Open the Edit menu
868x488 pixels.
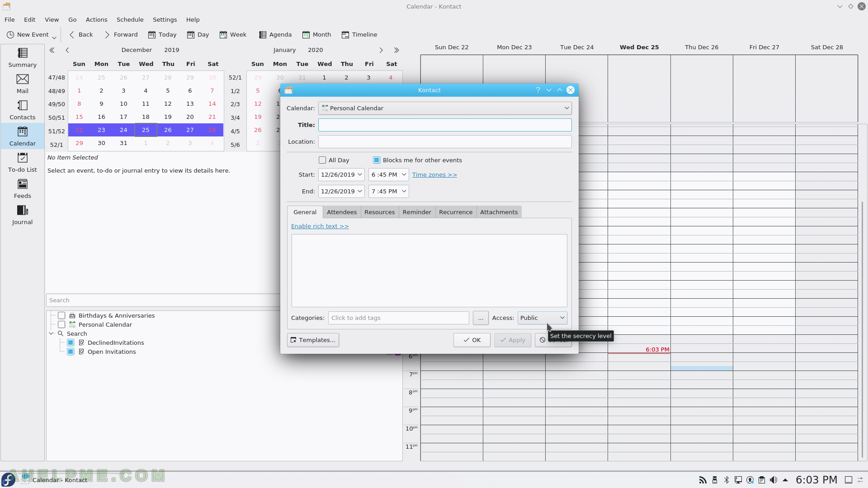tap(30, 19)
